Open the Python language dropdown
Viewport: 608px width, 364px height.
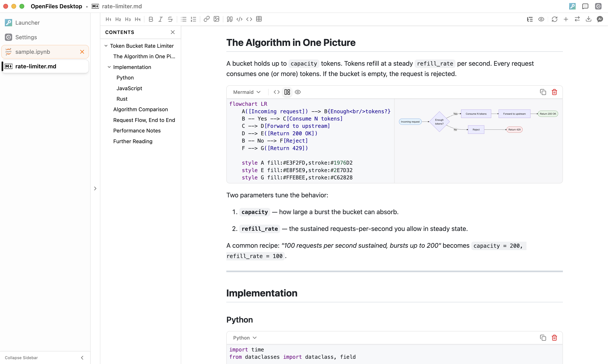(x=245, y=338)
